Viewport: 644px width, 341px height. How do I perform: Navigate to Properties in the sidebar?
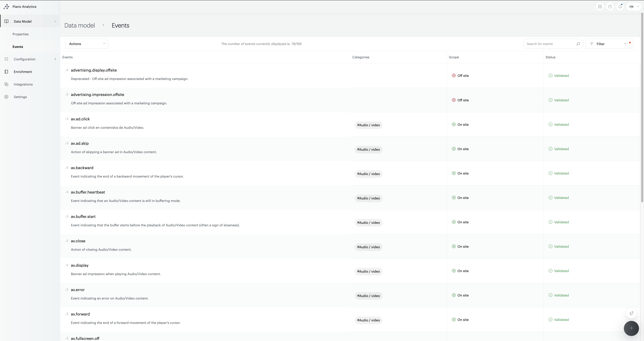click(x=21, y=34)
